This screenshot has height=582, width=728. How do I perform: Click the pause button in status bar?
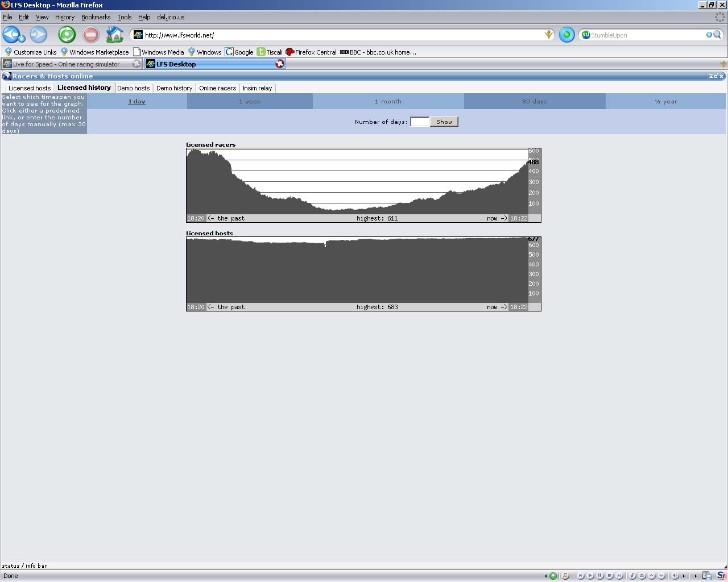600,576
